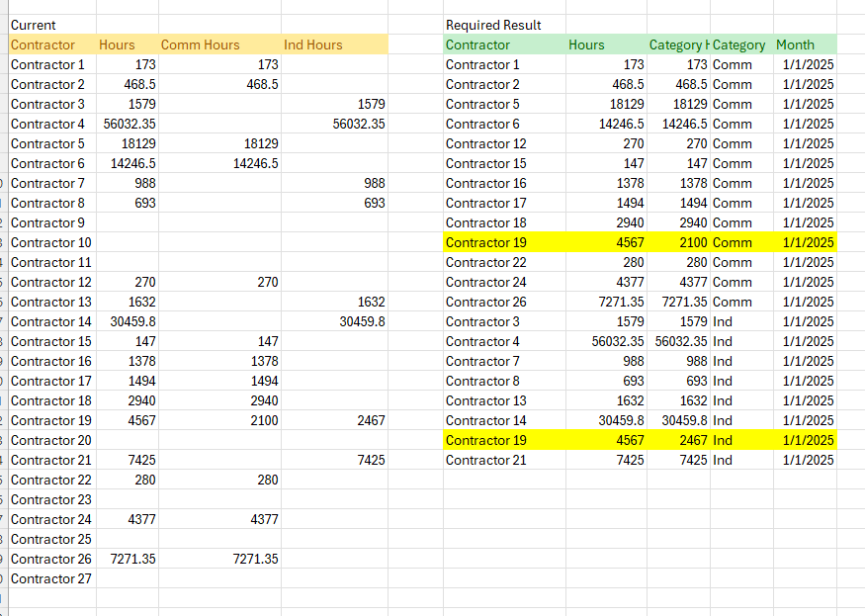
Task: Click the "Month" header in result table
Action: (x=796, y=44)
